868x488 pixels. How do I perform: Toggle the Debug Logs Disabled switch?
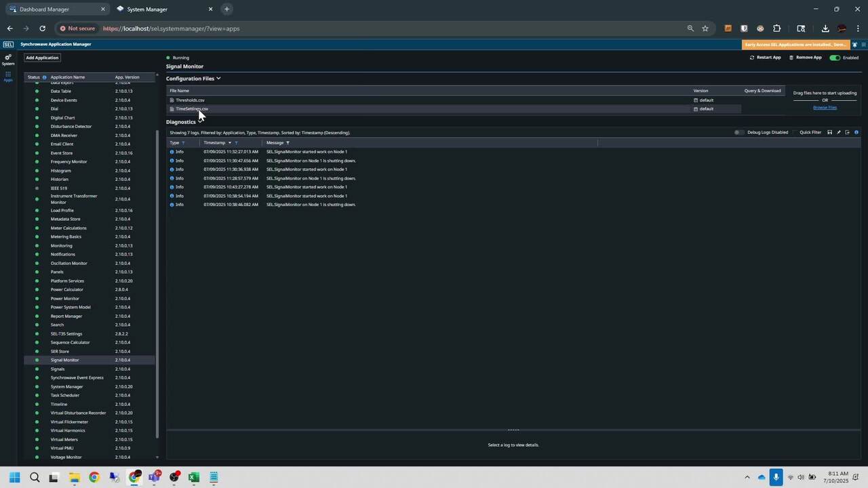pyautogui.click(x=739, y=133)
